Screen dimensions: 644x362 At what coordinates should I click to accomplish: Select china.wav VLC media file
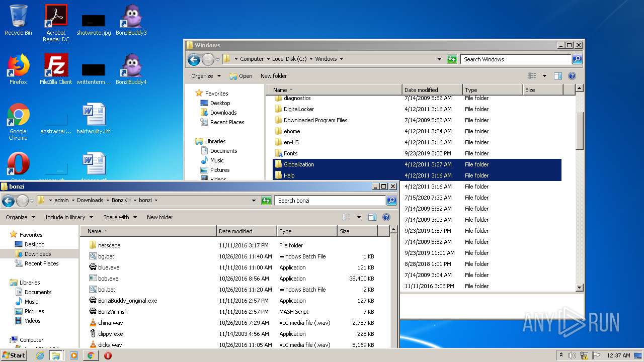coord(110,323)
